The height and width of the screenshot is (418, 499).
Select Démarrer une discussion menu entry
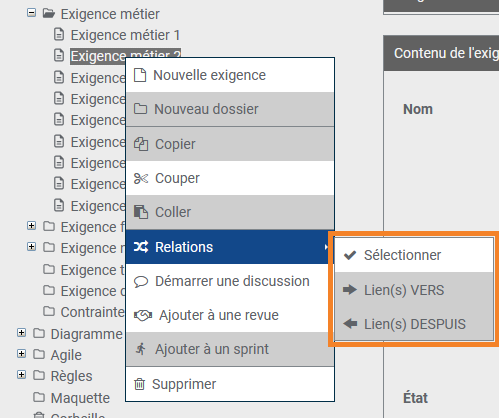pyautogui.click(x=230, y=281)
